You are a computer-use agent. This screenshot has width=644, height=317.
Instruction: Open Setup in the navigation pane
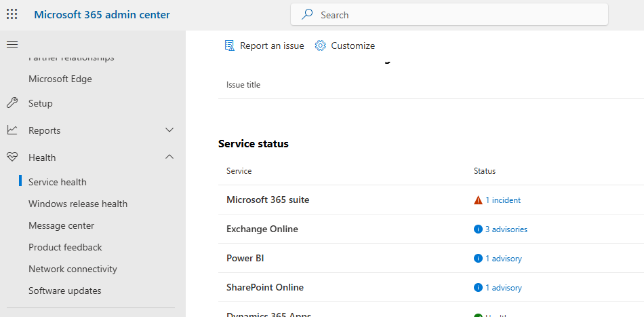[x=40, y=103]
